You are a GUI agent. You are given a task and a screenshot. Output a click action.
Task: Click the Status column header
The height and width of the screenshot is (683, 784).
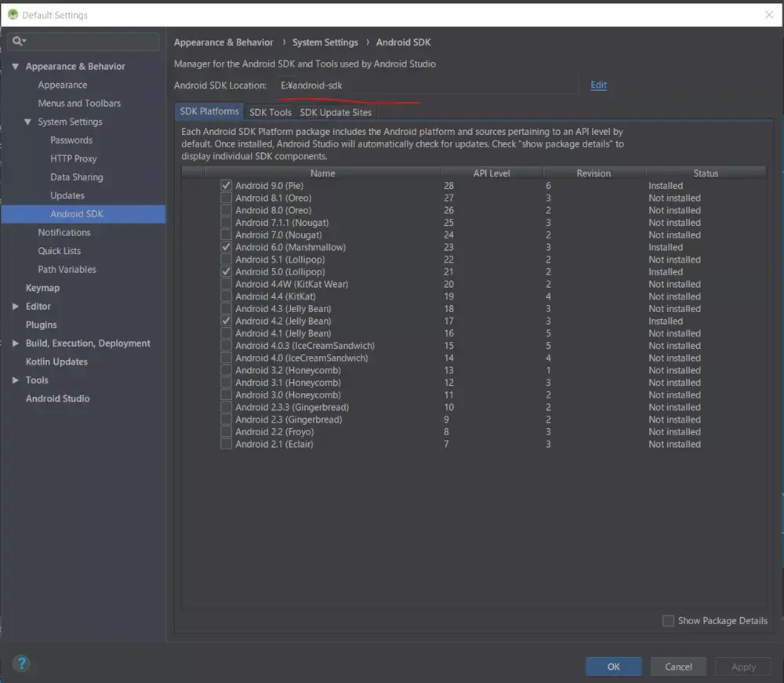coord(706,173)
